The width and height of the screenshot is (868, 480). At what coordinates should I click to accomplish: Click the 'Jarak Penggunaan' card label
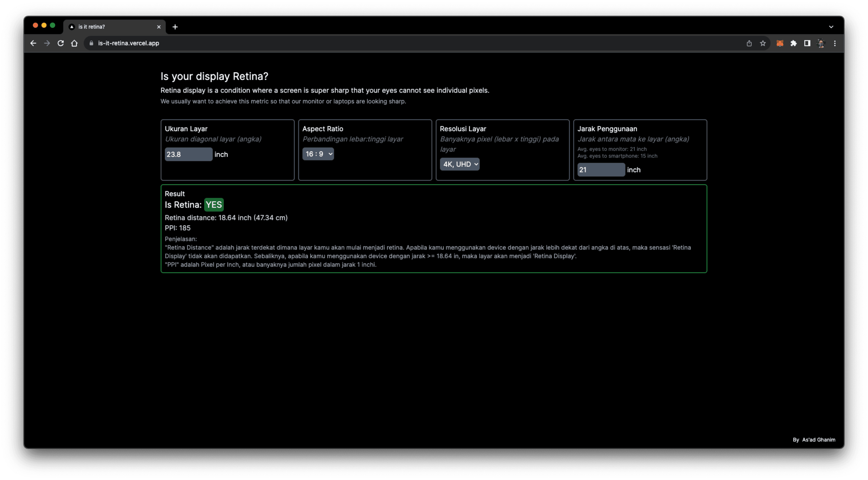(x=607, y=128)
